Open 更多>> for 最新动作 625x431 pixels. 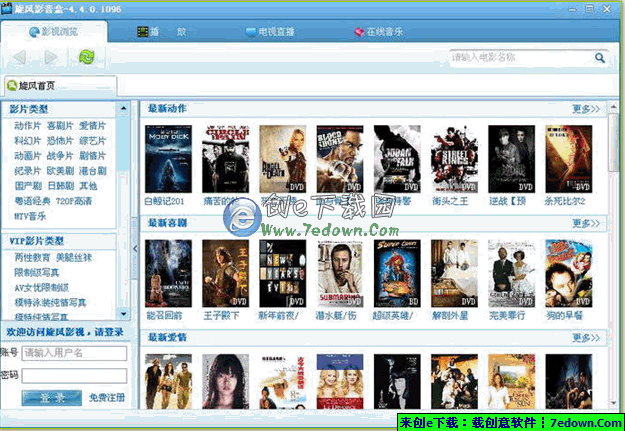tap(586, 109)
